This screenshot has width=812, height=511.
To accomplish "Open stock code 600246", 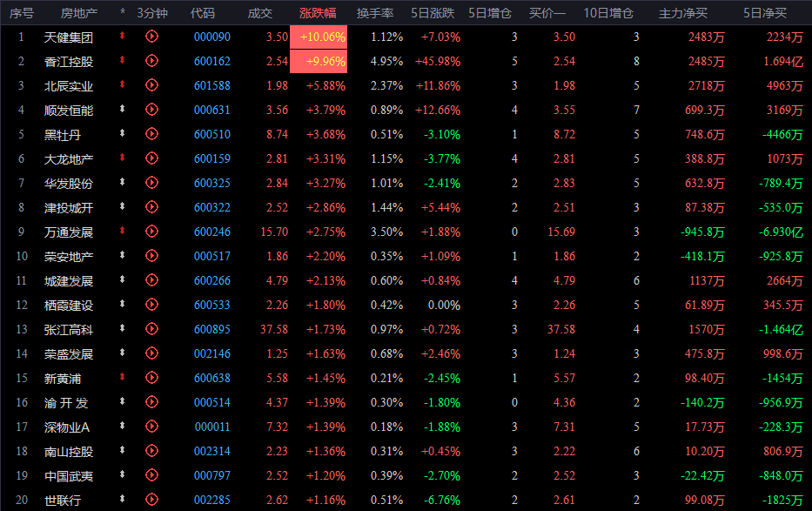I will [212, 232].
